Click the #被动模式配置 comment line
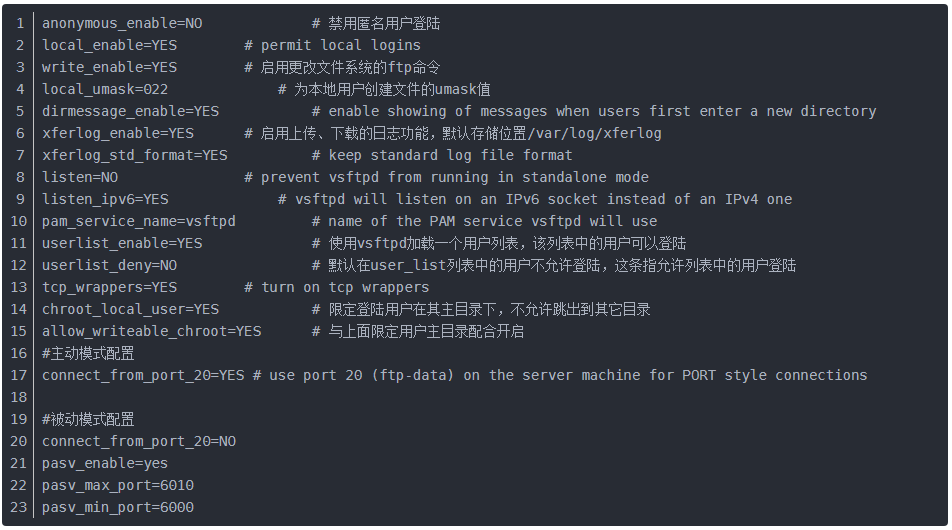 point(88,419)
